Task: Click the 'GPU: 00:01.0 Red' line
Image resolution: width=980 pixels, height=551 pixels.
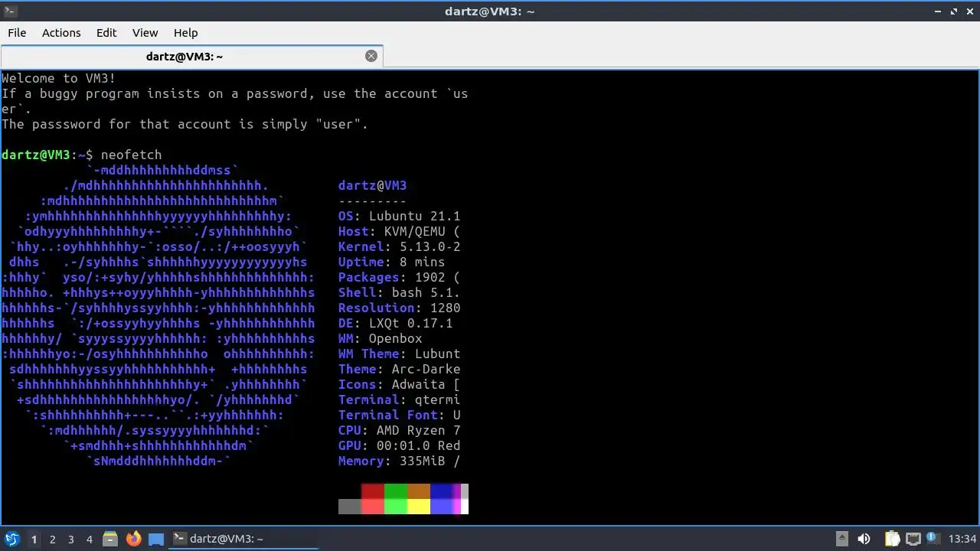Action: [x=400, y=445]
